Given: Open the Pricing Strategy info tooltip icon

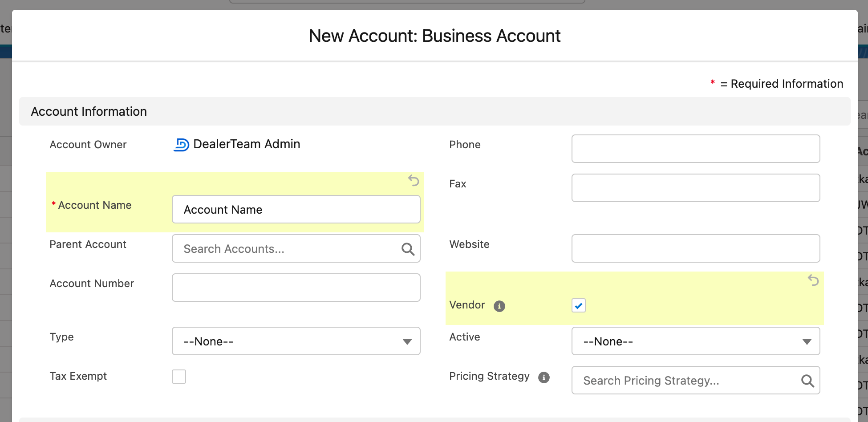Looking at the screenshot, I should (543, 377).
